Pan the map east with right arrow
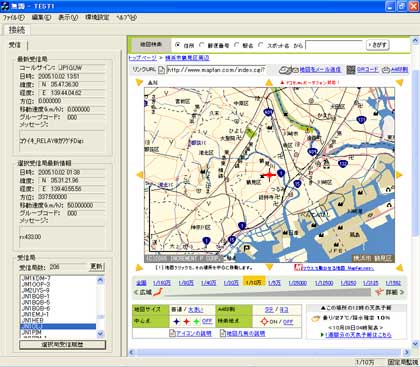Screen dimensions: 420x367 pos(399,175)
